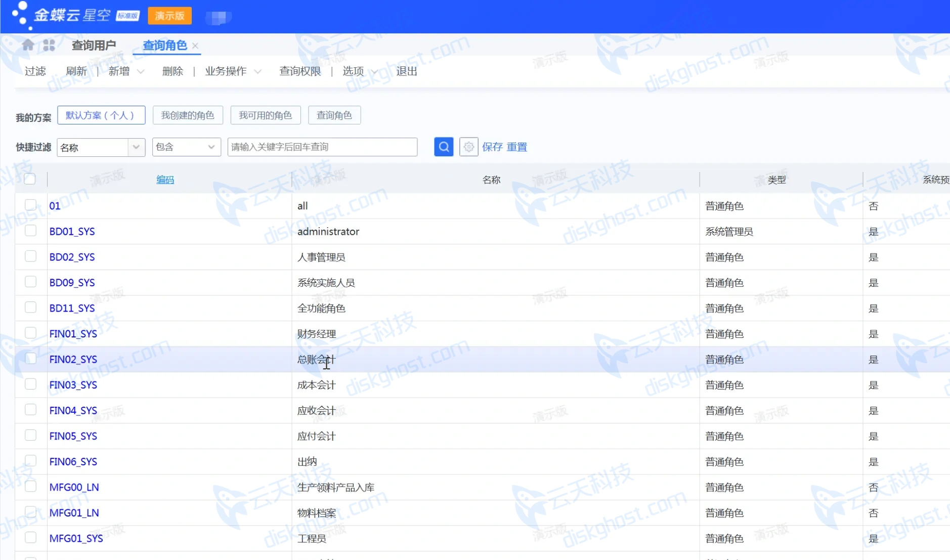Screen dimensions: 950x560
Task: Check the FIN03_SYS row checkbox
Action: 30,384
